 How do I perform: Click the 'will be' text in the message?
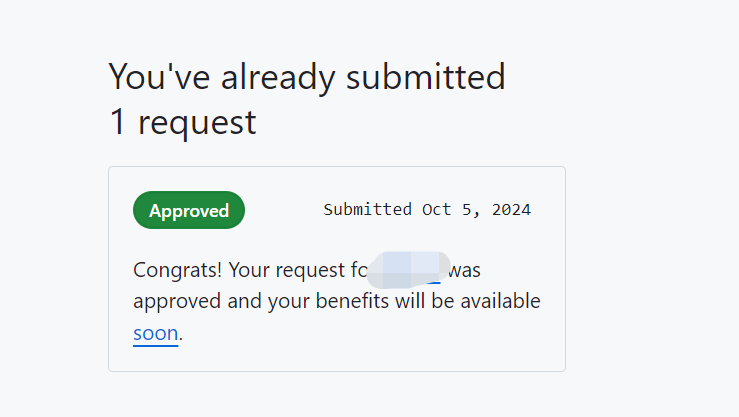[x=425, y=301]
